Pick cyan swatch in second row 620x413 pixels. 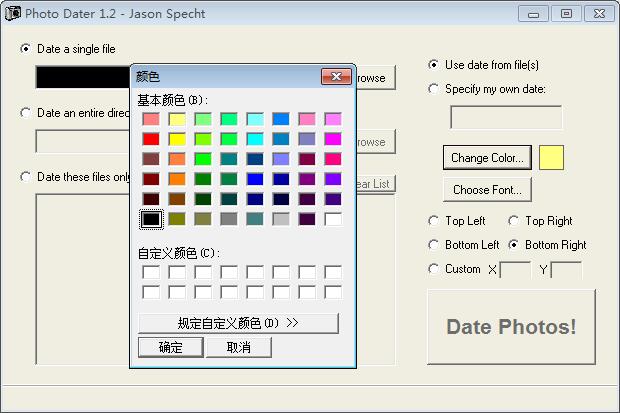(x=255, y=139)
